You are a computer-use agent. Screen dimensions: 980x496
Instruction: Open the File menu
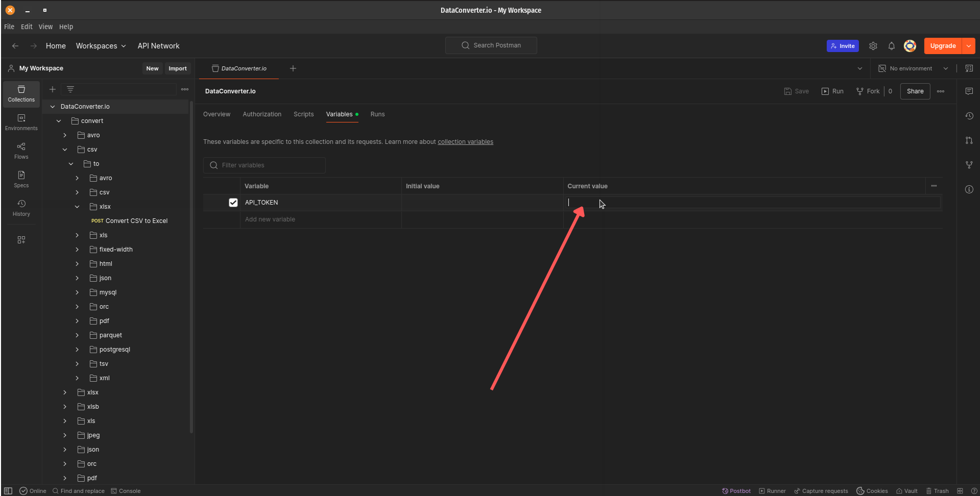[x=9, y=27]
